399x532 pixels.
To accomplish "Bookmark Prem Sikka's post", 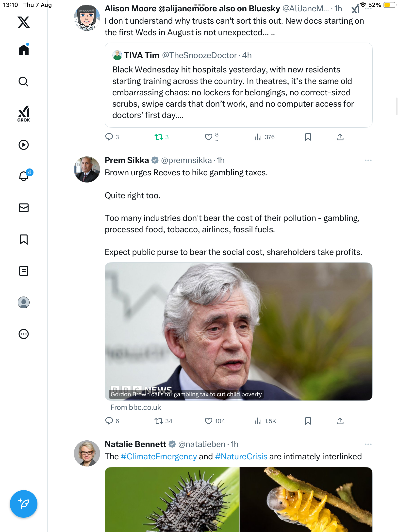I will click(x=308, y=421).
